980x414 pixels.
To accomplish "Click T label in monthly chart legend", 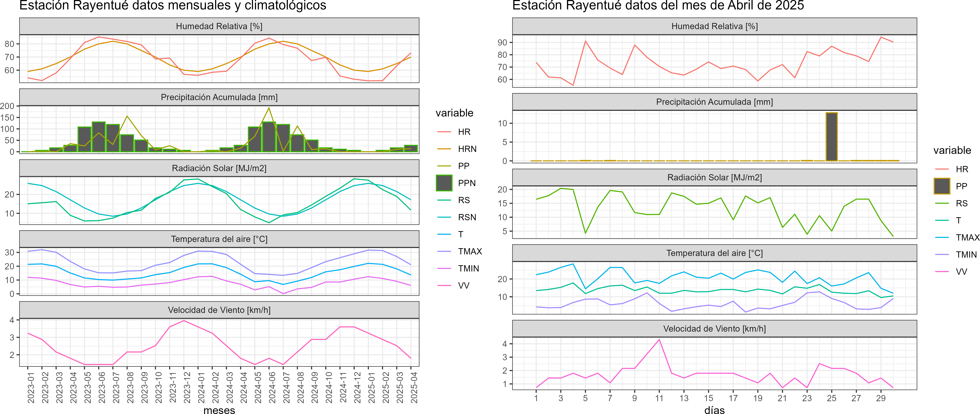I will (x=461, y=234).
